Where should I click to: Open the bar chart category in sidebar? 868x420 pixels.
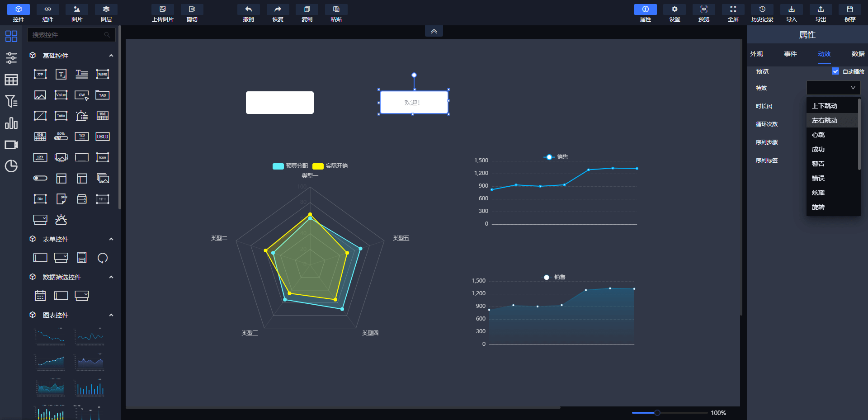coord(11,123)
